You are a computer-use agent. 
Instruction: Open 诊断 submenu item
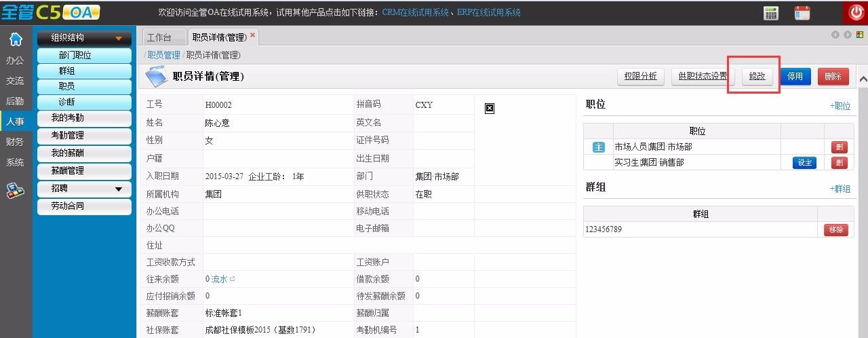pos(85,102)
